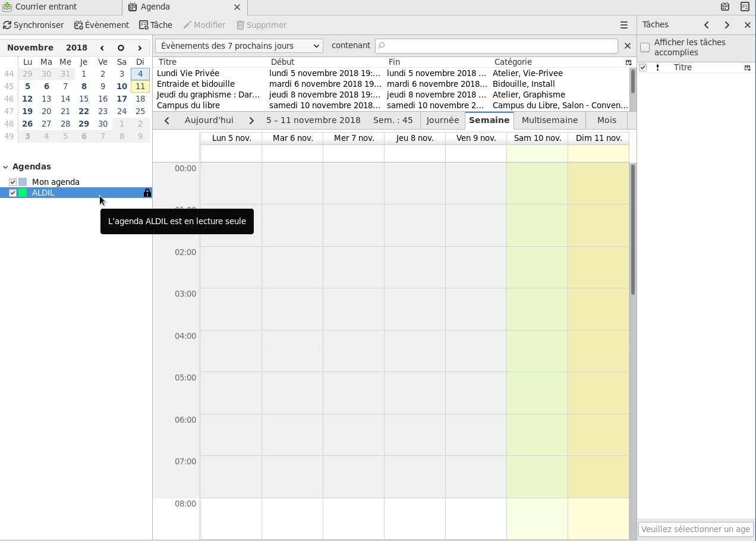
Task: Click the Synchroniser toolbar button
Action: (x=33, y=25)
